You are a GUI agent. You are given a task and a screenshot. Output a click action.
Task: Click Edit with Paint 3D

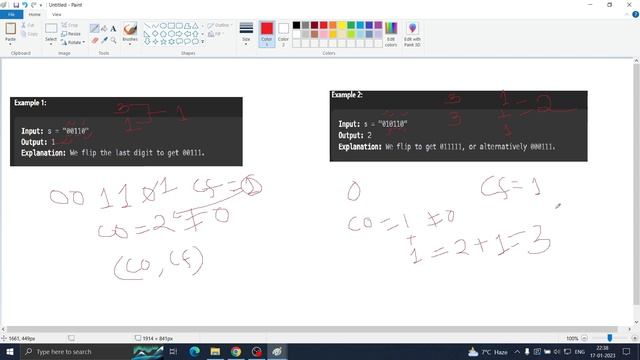[412, 35]
